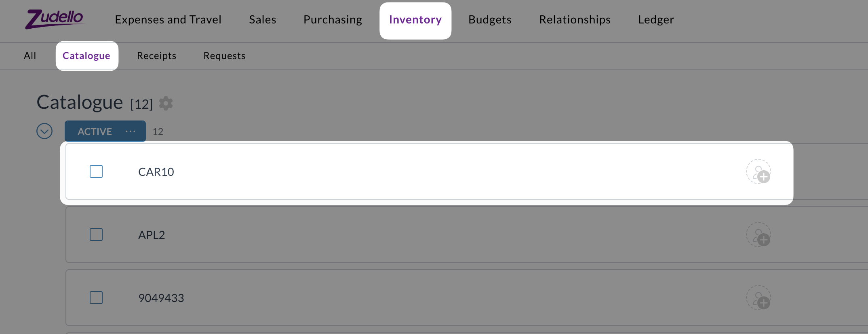Open the Inventory menu tab
868x334 pixels.
tap(415, 20)
